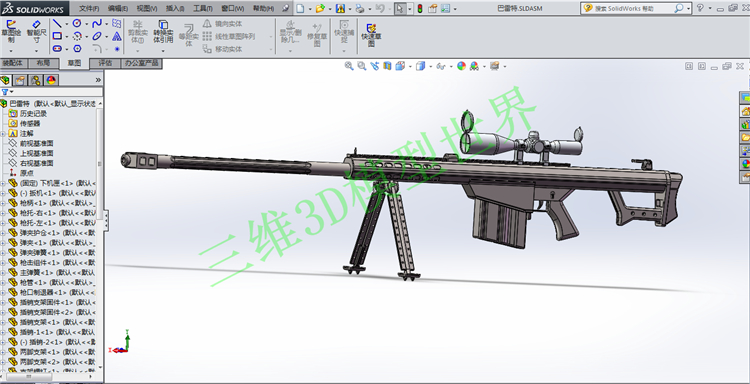Click the Rebuild traffic light icon
The image size is (750, 384).
click(420, 8)
